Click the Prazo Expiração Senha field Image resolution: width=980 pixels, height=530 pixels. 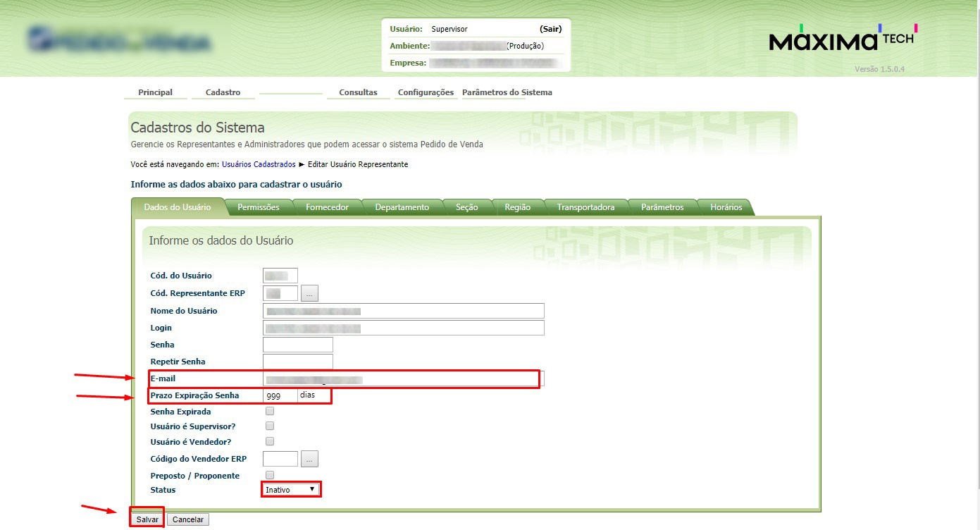click(x=280, y=395)
